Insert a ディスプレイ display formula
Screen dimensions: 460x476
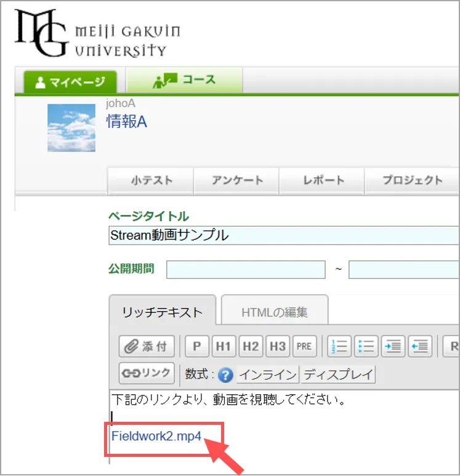coord(338,374)
